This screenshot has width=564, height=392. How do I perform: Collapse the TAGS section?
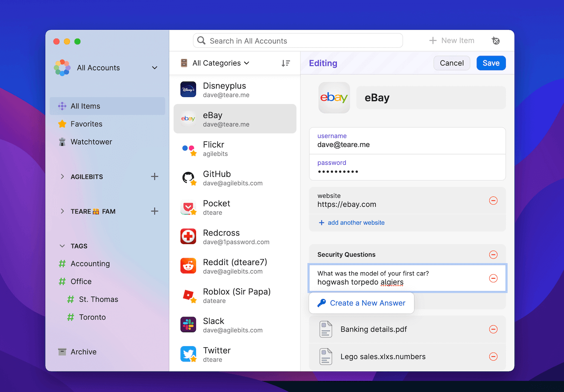pyautogui.click(x=62, y=245)
